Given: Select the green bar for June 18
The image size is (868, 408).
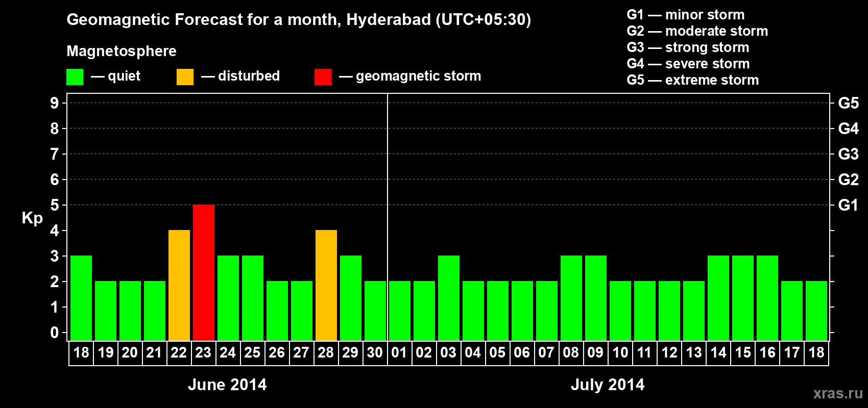Looking at the screenshot, I should pos(81,298).
